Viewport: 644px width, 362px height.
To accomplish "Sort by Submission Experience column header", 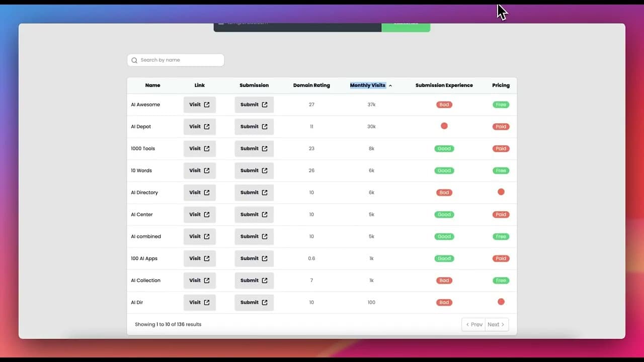I will [444, 85].
